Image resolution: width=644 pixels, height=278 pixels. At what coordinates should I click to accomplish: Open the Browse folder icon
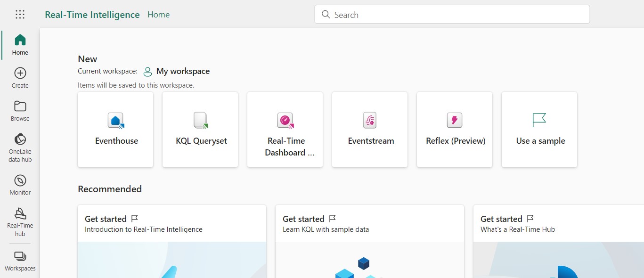20,111
